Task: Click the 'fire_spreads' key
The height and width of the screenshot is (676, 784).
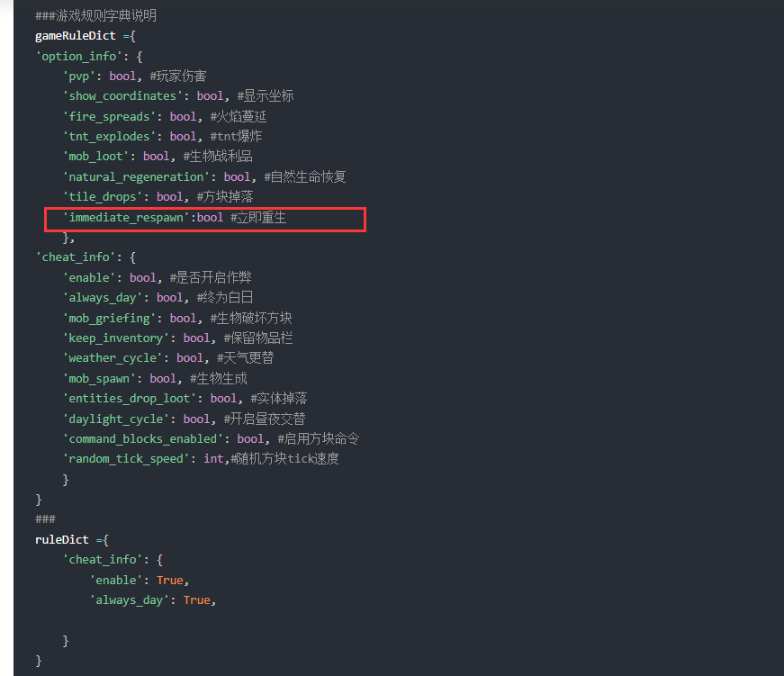Action: [x=109, y=117]
